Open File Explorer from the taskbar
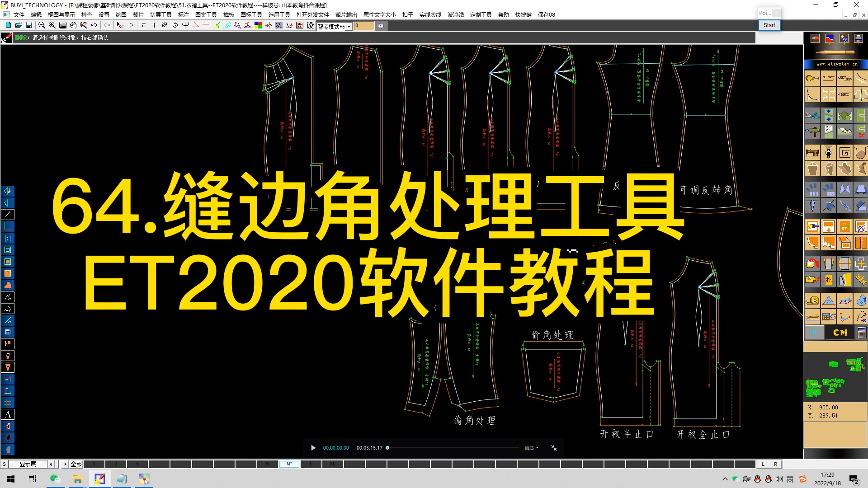Viewport: 868px width, 488px height. pyautogui.click(x=77, y=479)
